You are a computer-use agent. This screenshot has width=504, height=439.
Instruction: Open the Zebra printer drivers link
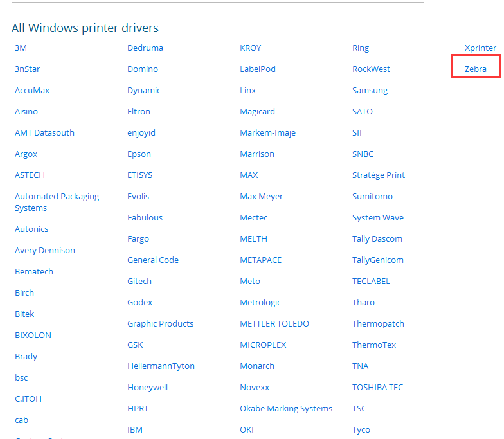[475, 69]
